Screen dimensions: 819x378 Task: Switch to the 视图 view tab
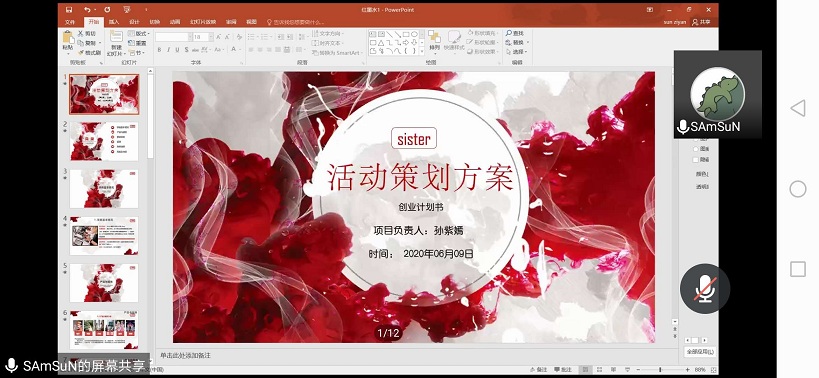pos(252,22)
